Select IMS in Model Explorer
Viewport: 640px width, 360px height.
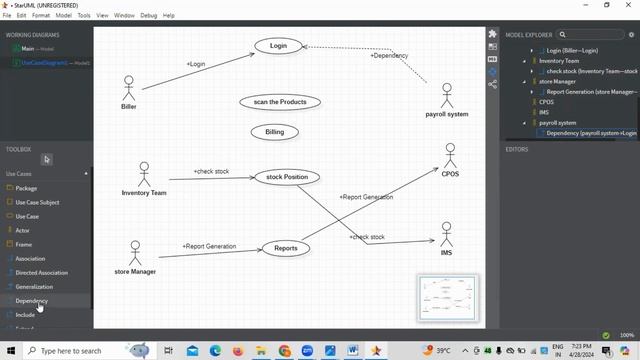(544, 112)
